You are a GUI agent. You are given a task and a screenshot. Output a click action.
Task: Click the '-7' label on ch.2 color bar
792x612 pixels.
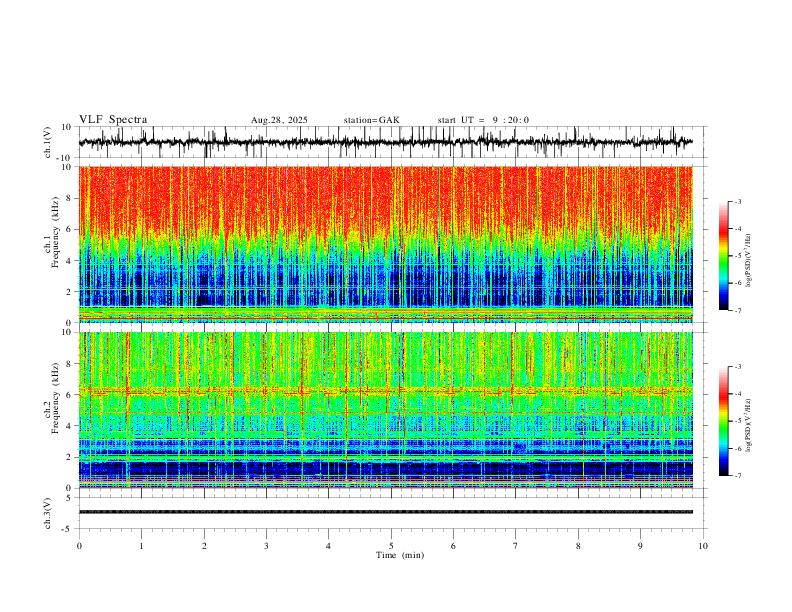pos(738,476)
